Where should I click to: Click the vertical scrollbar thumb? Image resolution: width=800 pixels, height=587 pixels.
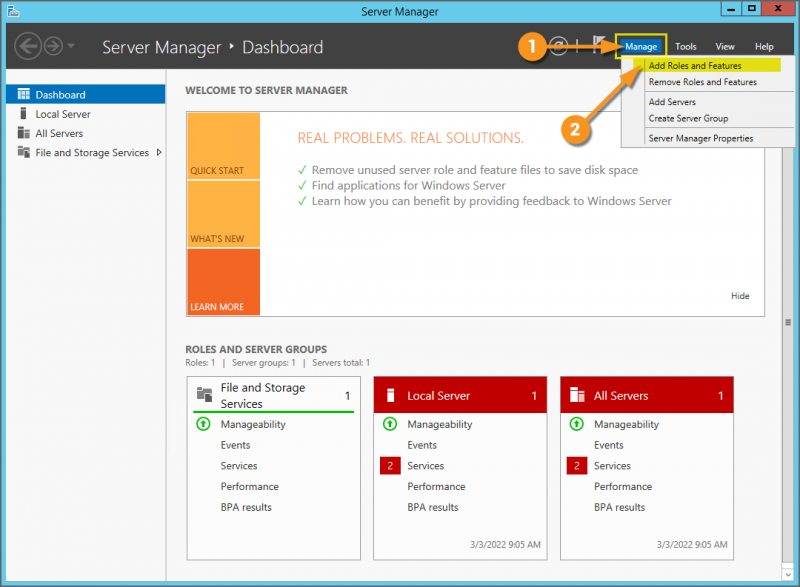pos(788,322)
